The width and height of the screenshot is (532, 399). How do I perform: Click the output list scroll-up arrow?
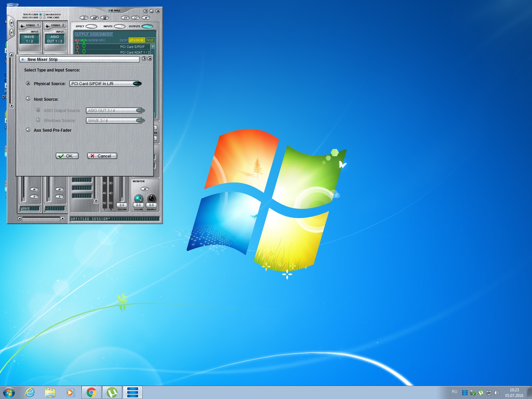click(x=153, y=47)
